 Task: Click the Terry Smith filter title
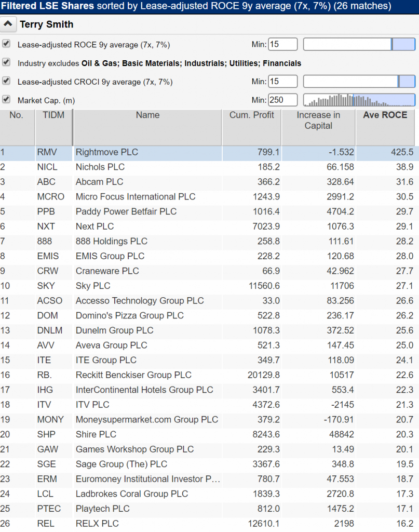46,24
